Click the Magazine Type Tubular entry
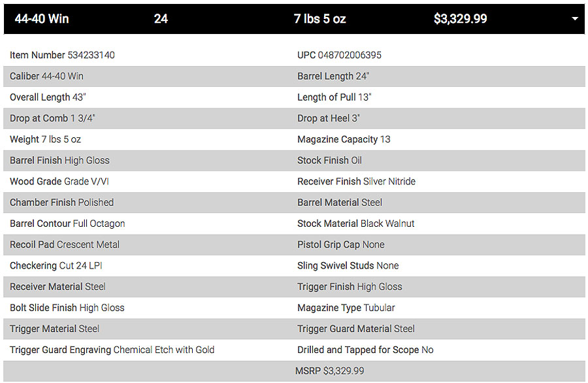 [346, 308]
